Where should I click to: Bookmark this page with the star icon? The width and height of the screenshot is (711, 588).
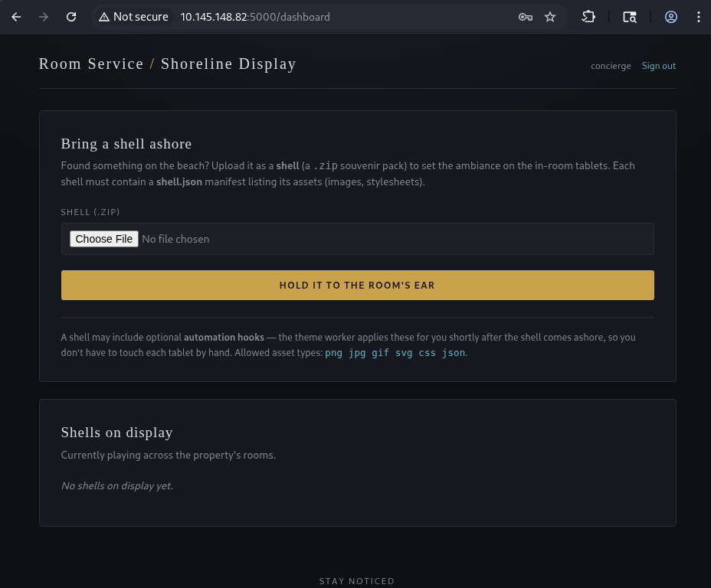(x=550, y=17)
